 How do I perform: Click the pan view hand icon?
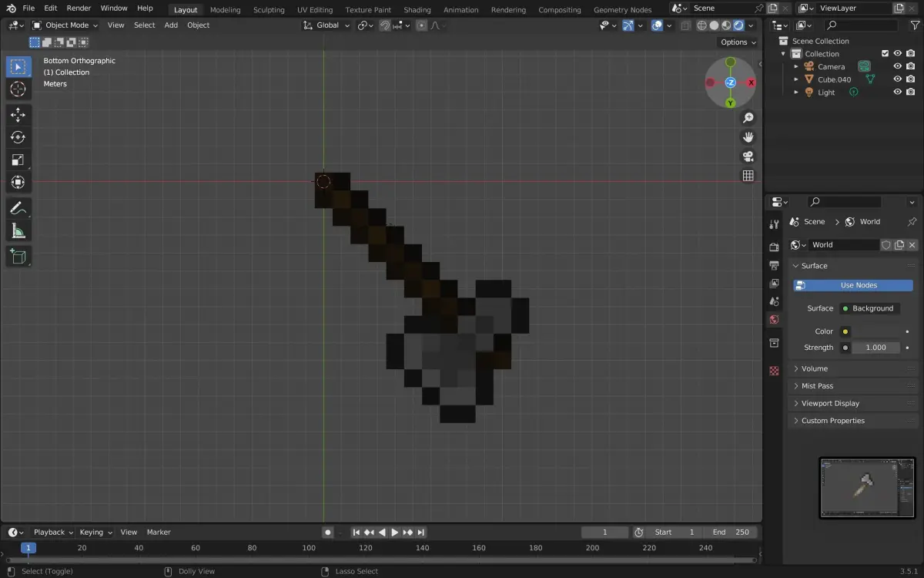pyautogui.click(x=748, y=137)
